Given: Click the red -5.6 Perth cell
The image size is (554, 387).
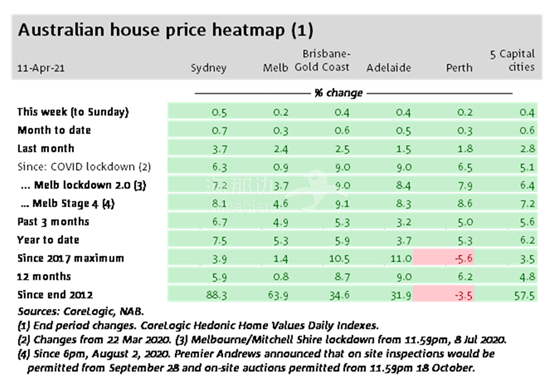Looking at the screenshot, I should [x=444, y=258].
